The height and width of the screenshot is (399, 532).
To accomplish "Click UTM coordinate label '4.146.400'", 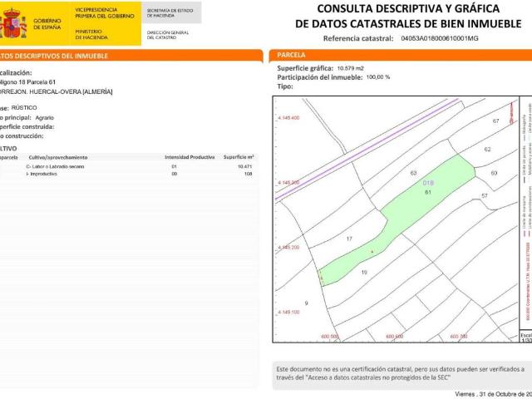I will [x=288, y=118].
